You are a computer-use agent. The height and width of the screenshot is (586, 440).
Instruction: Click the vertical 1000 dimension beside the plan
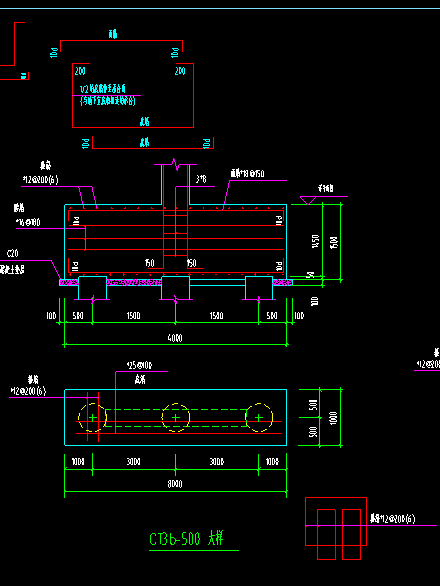click(334, 418)
